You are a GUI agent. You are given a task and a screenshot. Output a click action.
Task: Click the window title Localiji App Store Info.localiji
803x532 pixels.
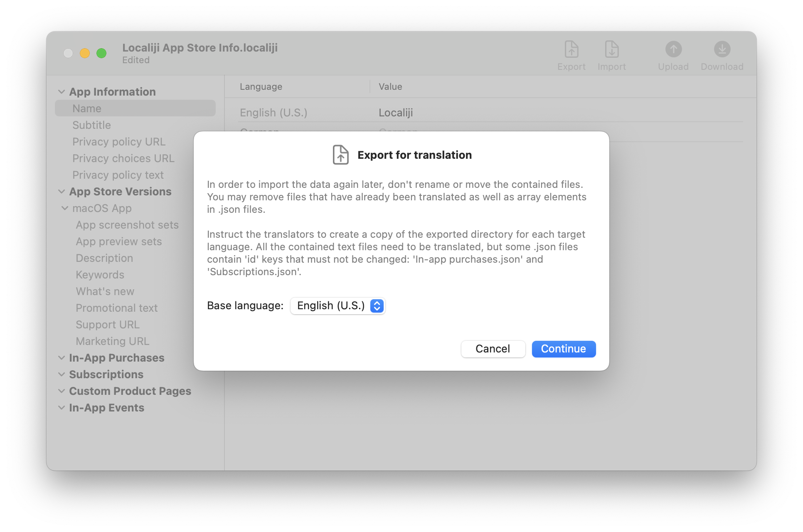[200, 48]
